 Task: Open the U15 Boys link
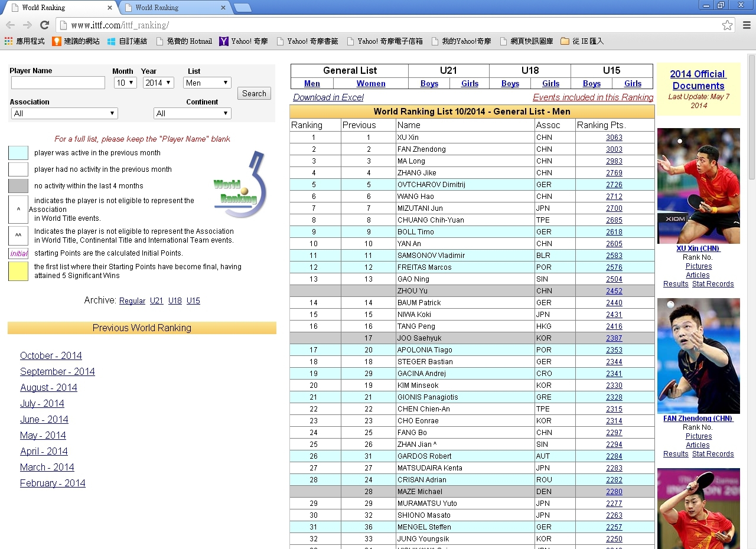592,84
